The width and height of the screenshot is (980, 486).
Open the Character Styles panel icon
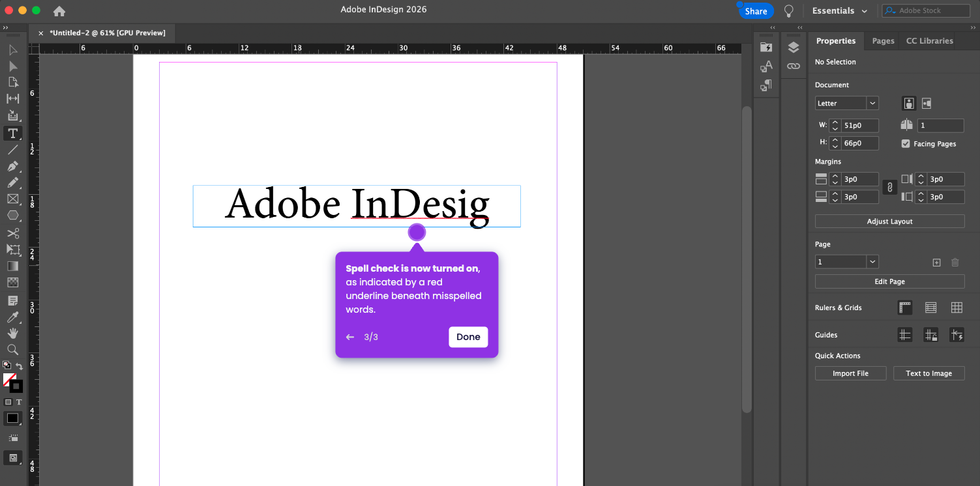(766, 66)
